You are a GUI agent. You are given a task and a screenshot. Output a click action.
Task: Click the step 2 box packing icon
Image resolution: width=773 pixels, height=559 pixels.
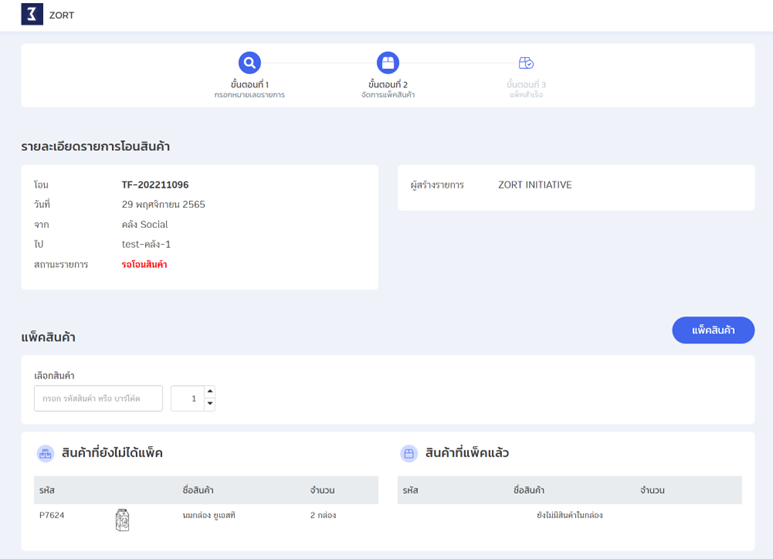click(x=388, y=62)
